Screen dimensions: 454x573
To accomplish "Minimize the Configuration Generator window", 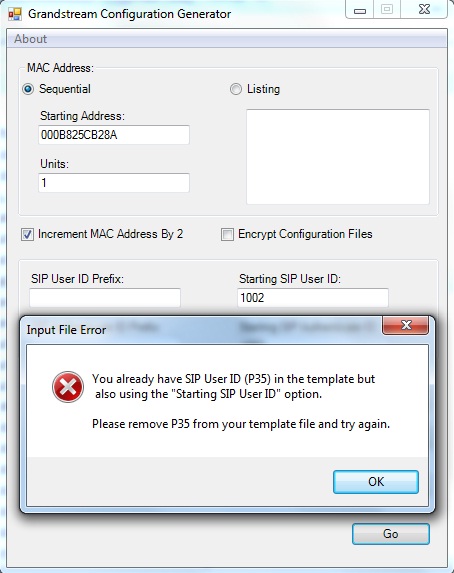I will pos(360,10).
